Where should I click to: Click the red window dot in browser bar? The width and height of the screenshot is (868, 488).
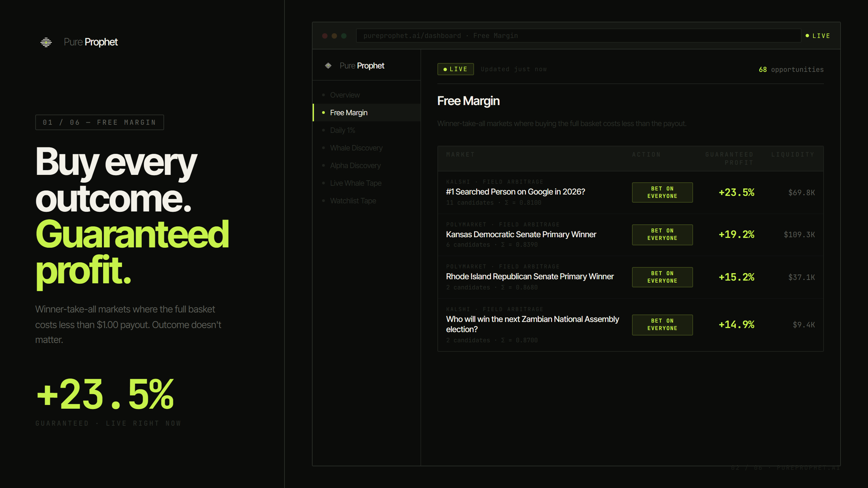324,36
